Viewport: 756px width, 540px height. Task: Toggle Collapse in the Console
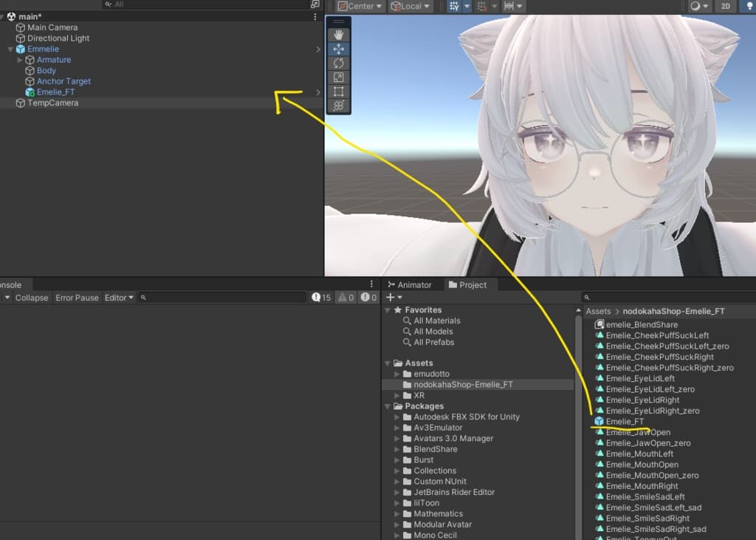point(32,298)
